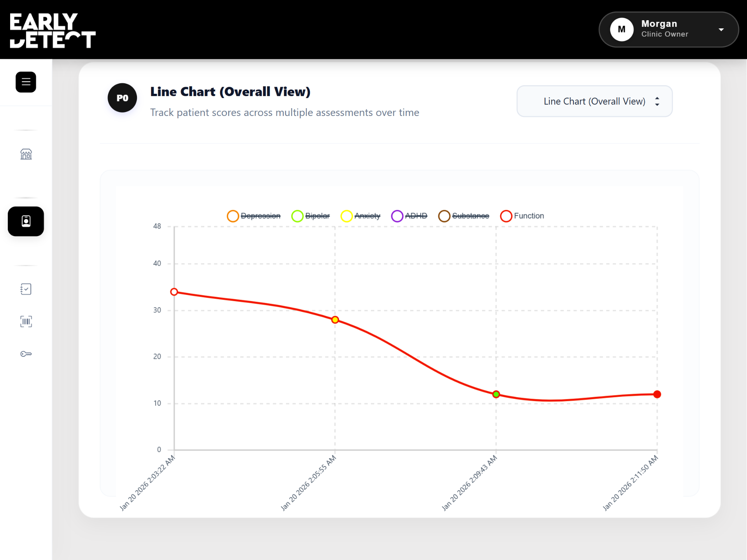The image size is (747, 560).
Task: Toggle Bipolar series in chart legend
Action: pos(310,216)
